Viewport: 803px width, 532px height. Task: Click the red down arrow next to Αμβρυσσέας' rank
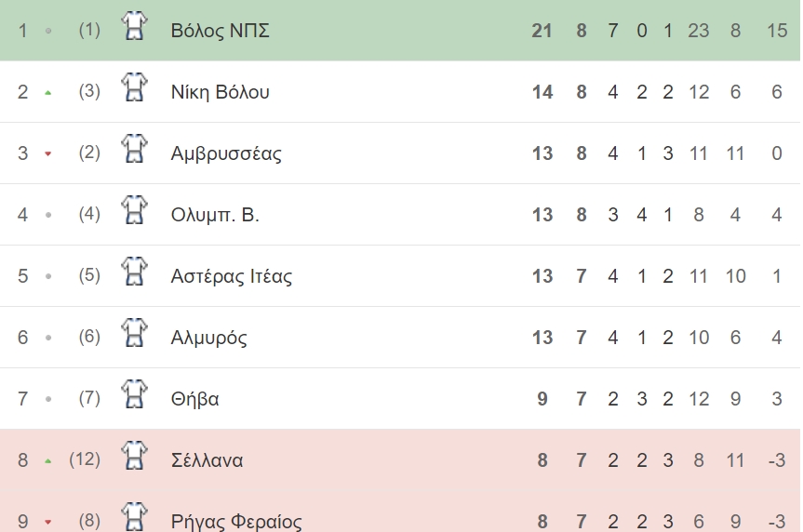(x=48, y=153)
